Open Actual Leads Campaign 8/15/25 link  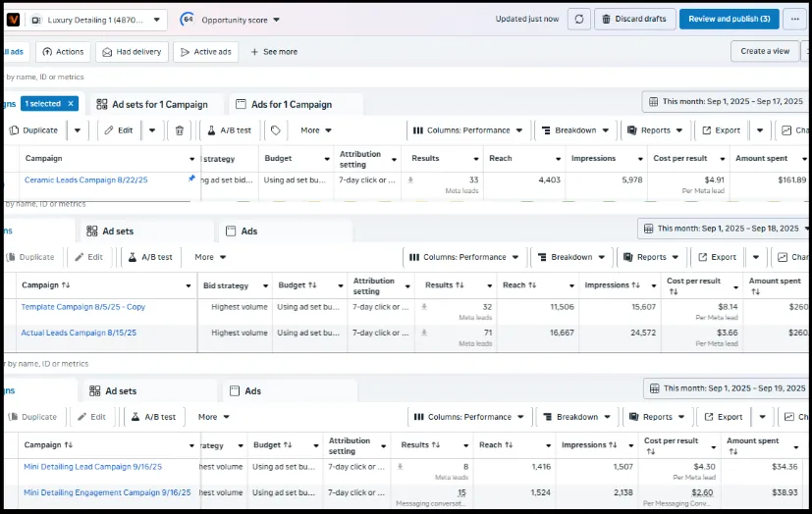(79, 333)
